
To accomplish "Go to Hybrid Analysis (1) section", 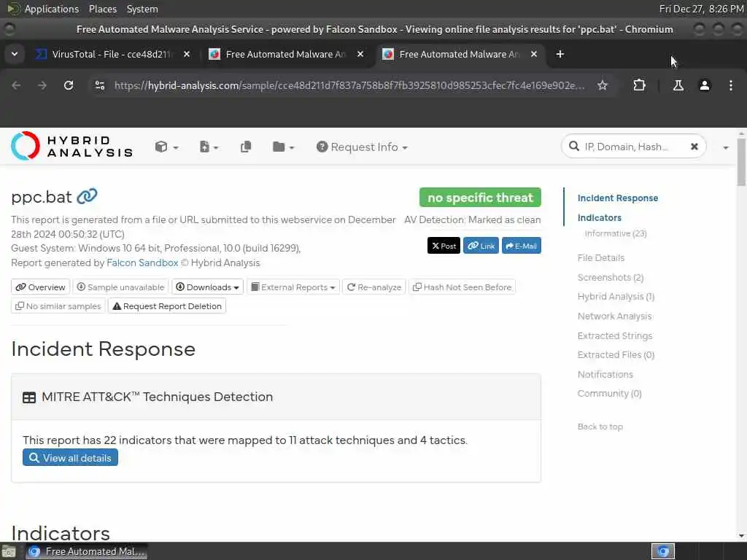I will [x=616, y=296].
